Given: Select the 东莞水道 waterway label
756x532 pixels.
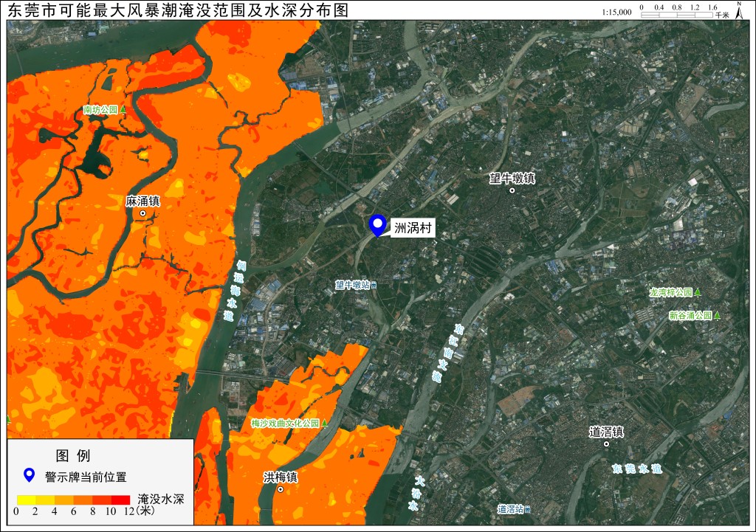Looking at the screenshot, I should click(x=637, y=469).
